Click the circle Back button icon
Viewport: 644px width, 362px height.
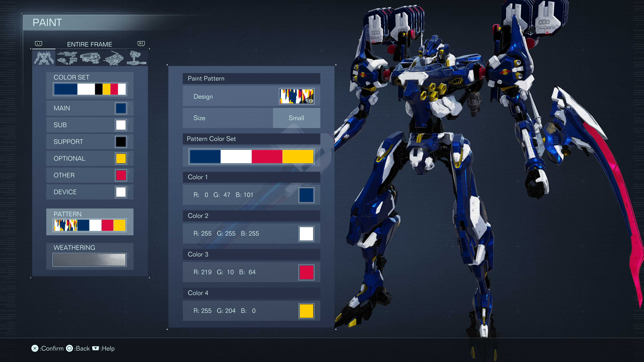69,348
